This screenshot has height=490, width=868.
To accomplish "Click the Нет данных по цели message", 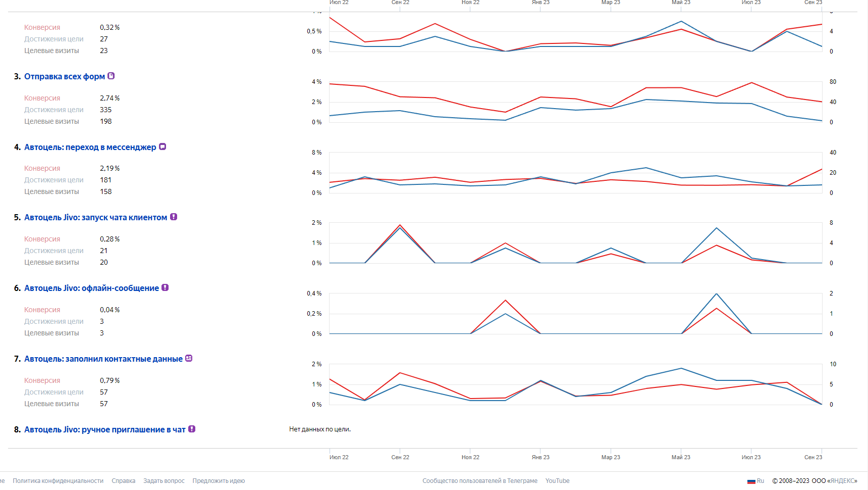I will pos(320,429).
